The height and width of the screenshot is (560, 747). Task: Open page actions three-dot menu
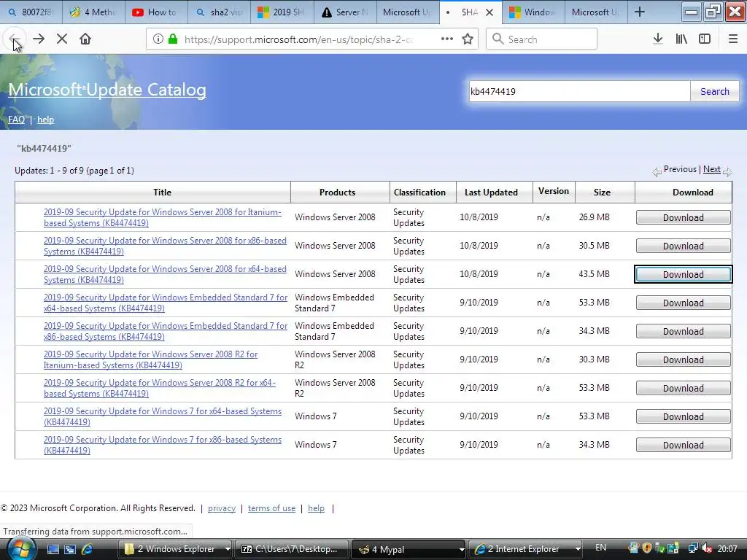(x=447, y=39)
